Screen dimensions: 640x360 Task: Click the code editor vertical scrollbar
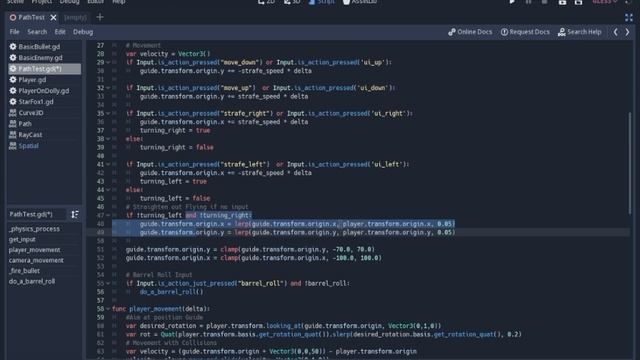630,162
